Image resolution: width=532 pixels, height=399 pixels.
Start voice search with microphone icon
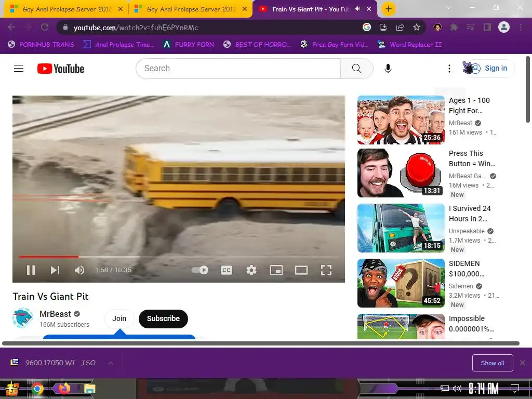pyautogui.click(x=388, y=69)
